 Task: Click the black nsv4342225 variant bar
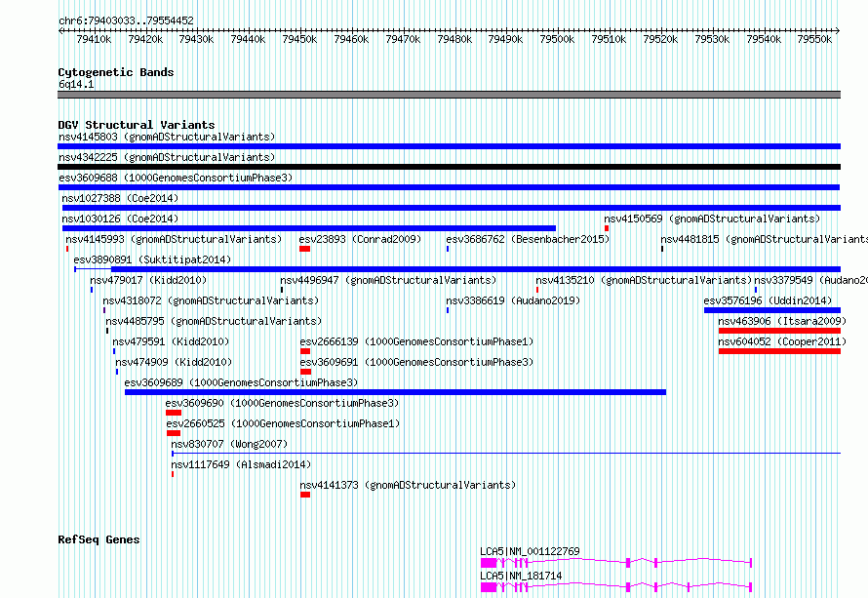(449, 167)
